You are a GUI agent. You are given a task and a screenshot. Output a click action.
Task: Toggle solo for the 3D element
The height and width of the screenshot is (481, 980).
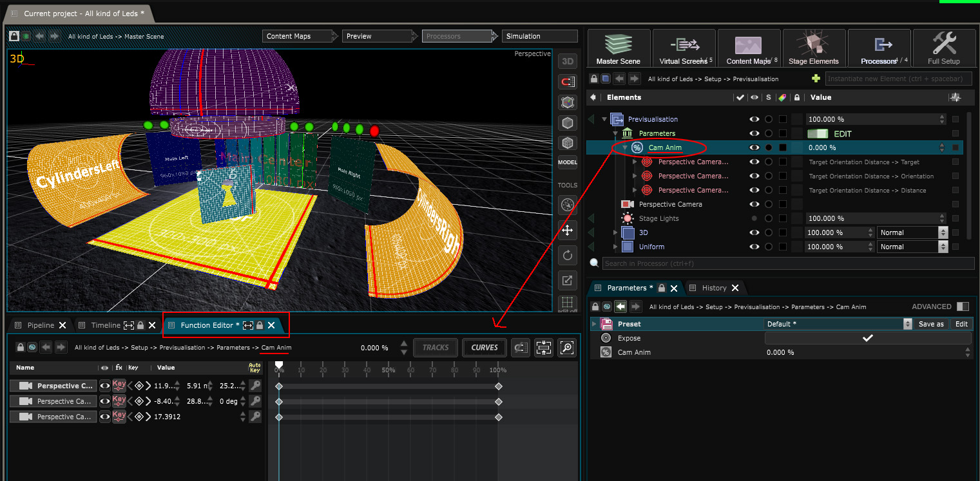tap(768, 232)
